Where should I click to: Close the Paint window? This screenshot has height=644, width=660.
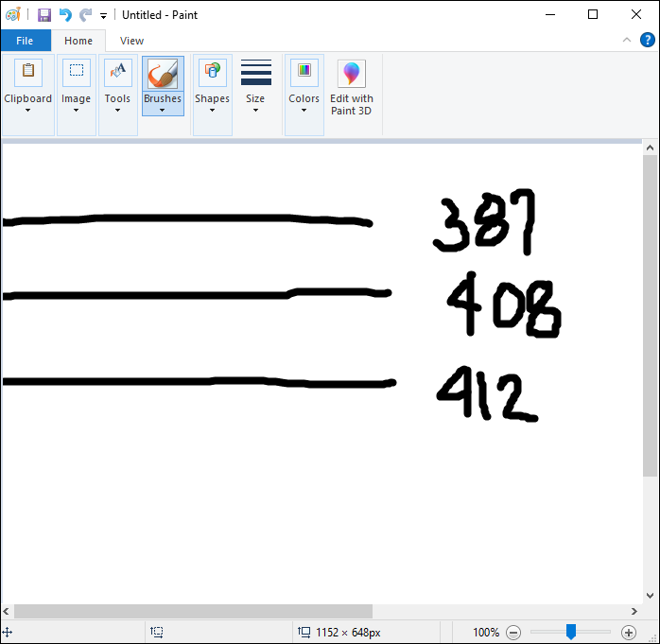pyautogui.click(x=636, y=15)
